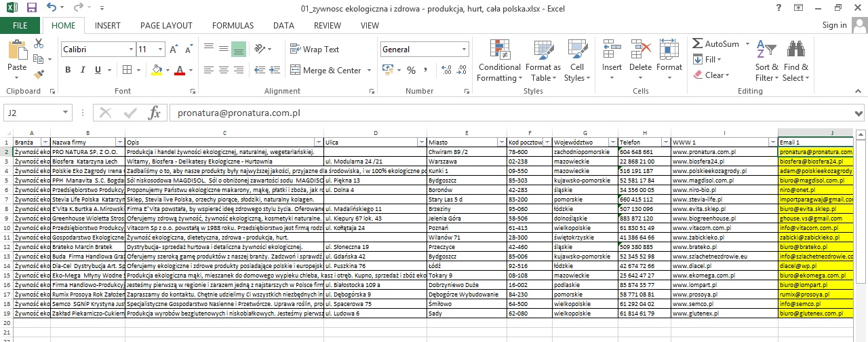Toggle Italic formatting
The image size is (868, 342).
[x=83, y=70]
